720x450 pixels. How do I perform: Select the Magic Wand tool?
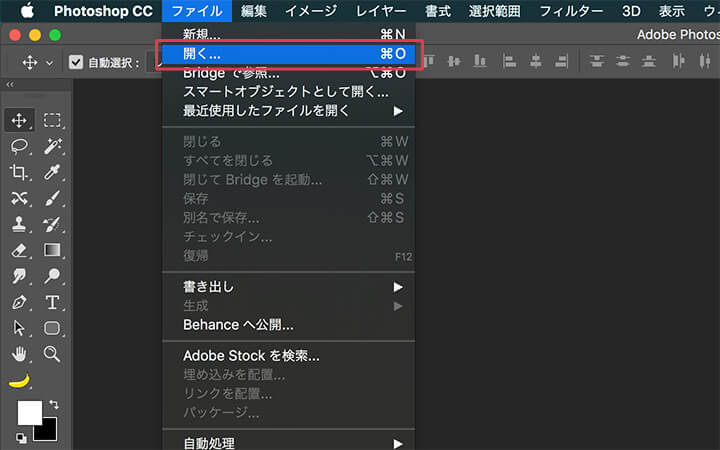52,146
